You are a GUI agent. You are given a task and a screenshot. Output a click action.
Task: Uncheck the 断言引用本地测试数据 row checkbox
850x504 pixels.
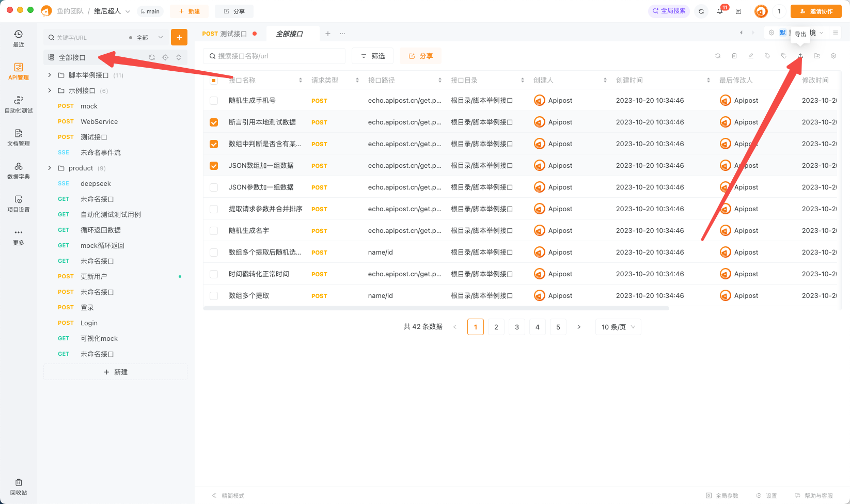pos(214,122)
